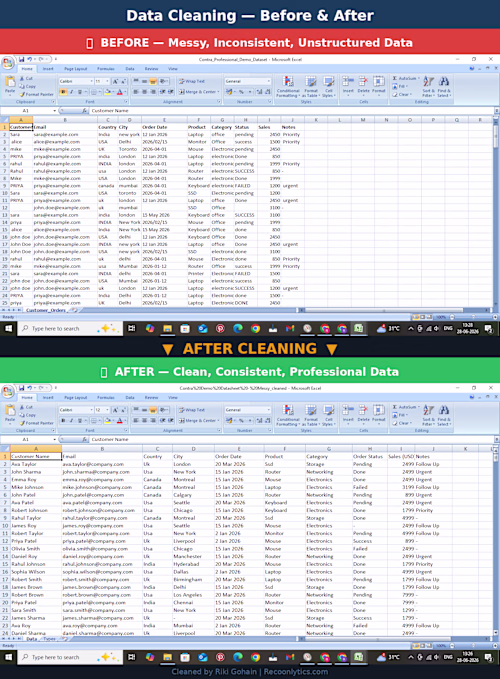The height and width of the screenshot is (679, 500).
Task: Click Grow Font icon in AFTER window
Action: point(116,410)
